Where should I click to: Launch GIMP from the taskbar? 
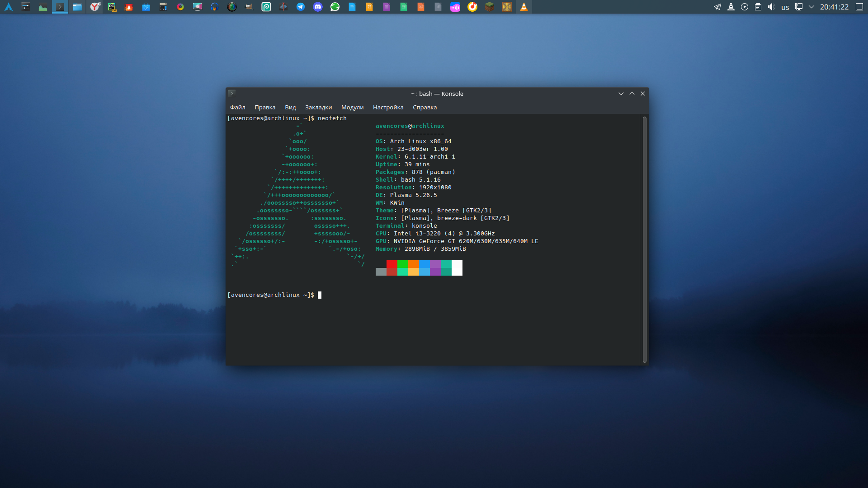tap(249, 7)
